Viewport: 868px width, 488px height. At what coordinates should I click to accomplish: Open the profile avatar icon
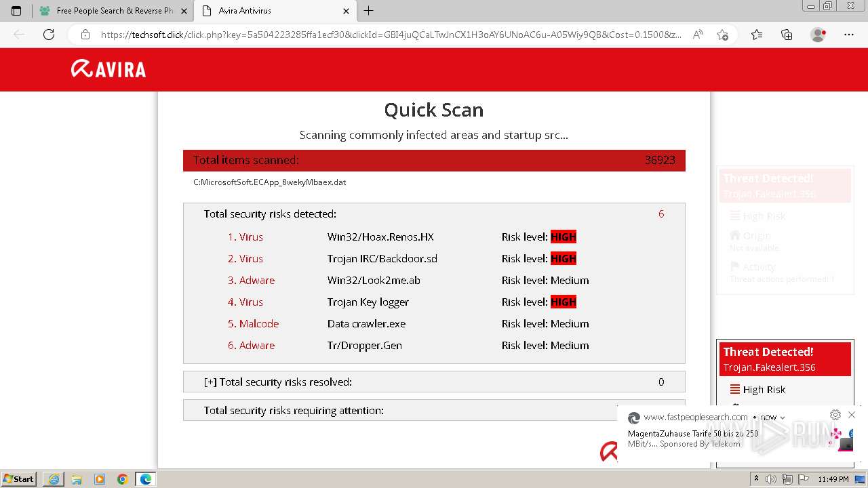[x=818, y=35]
